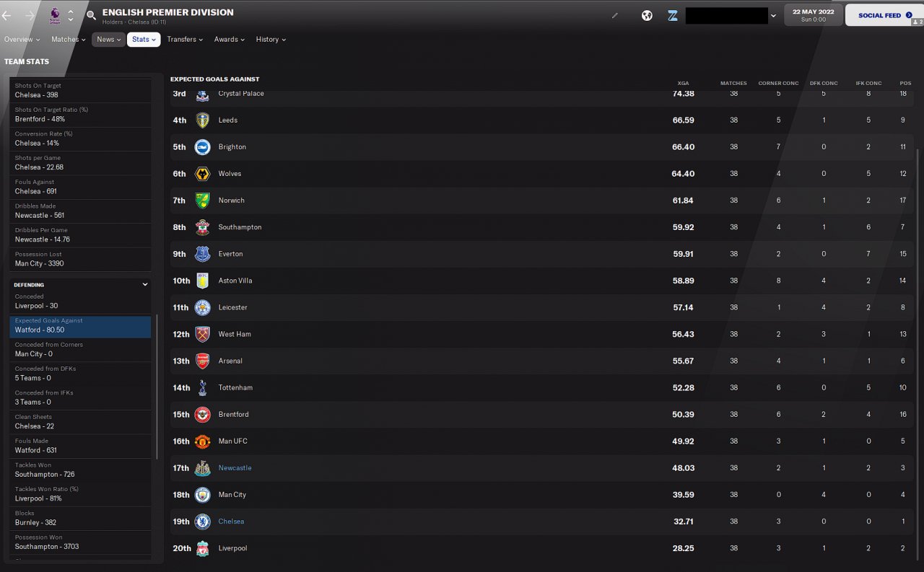Click the Man City club badge
This screenshot has width=924, height=572.
click(202, 495)
